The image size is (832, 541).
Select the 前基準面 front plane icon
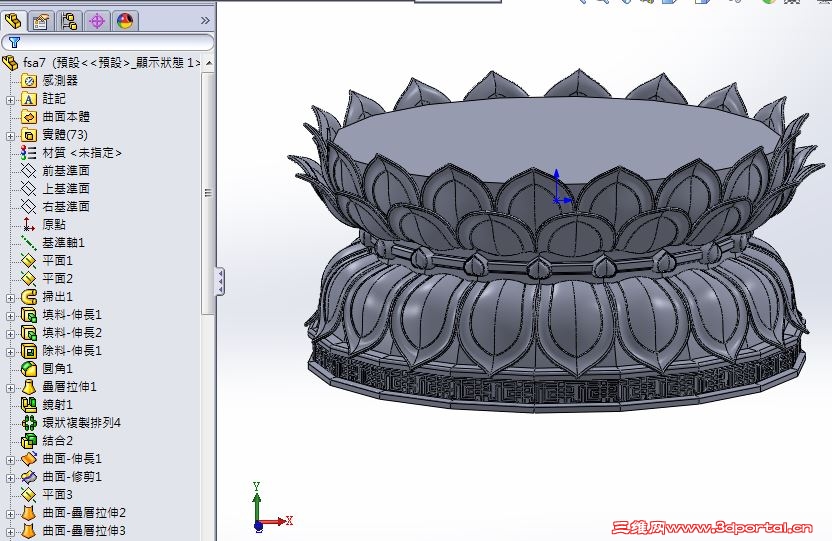(28, 171)
